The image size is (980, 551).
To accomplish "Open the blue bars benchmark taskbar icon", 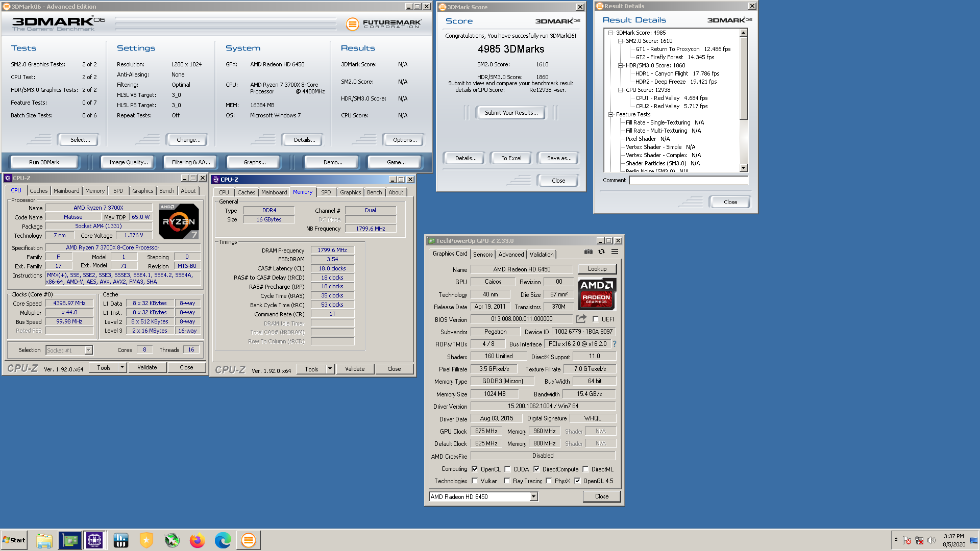I will [121, 540].
